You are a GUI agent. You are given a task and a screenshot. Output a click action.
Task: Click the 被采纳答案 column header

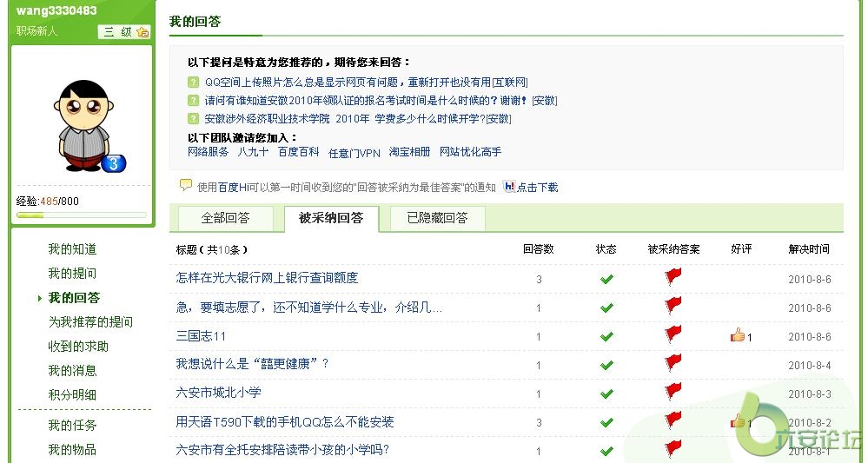click(x=673, y=249)
